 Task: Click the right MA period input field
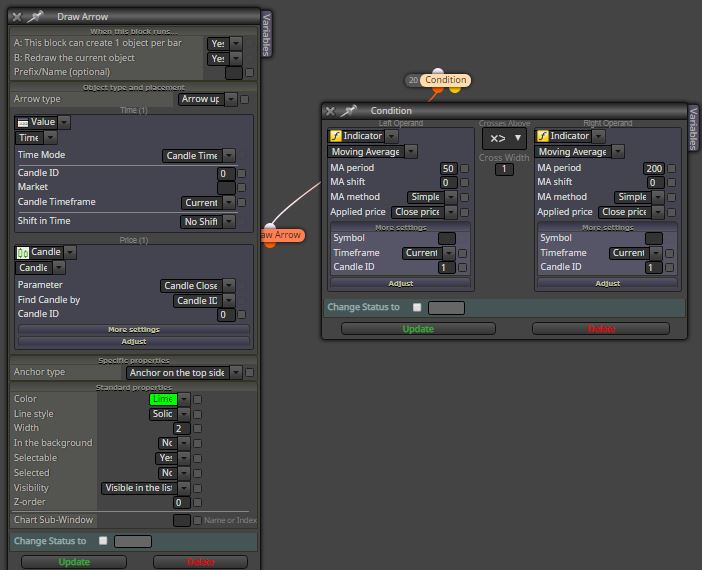(x=654, y=168)
